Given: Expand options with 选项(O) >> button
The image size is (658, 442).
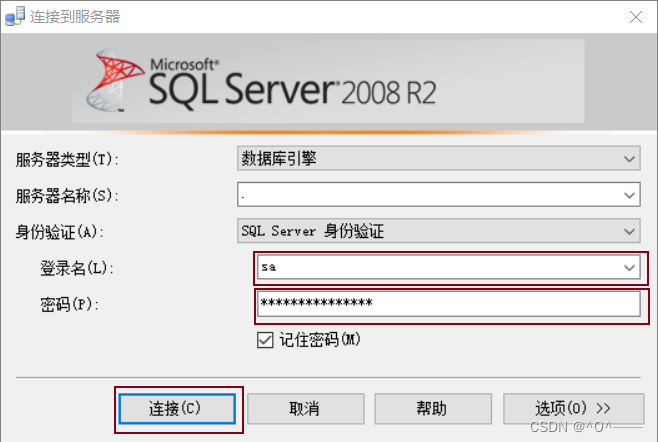Looking at the screenshot, I should [x=573, y=408].
